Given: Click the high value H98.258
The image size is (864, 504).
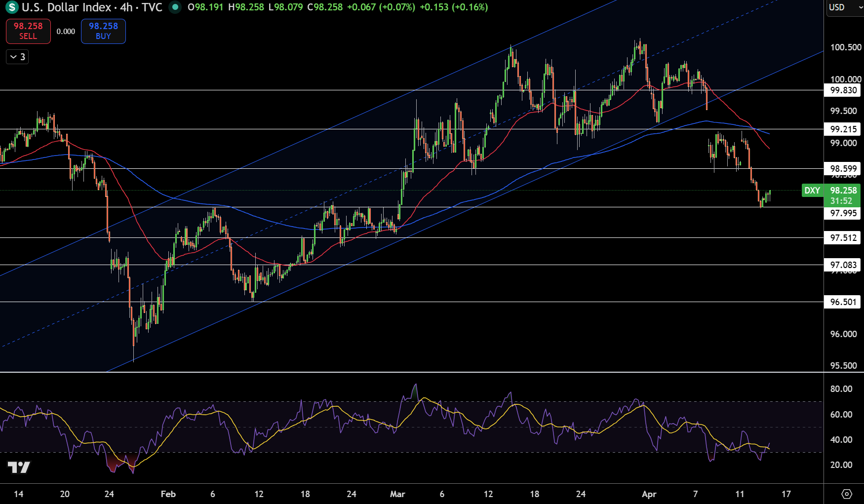Looking at the screenshot, I should 246,7.
